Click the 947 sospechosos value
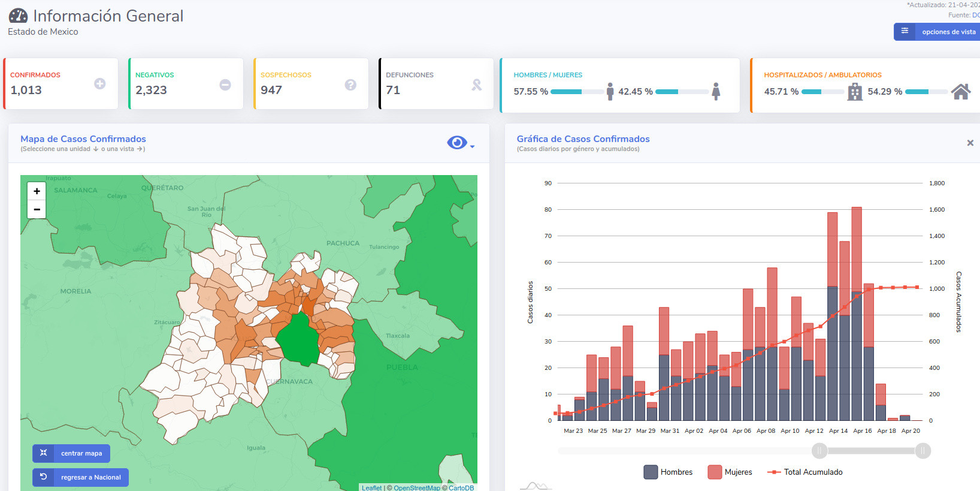 271,90
